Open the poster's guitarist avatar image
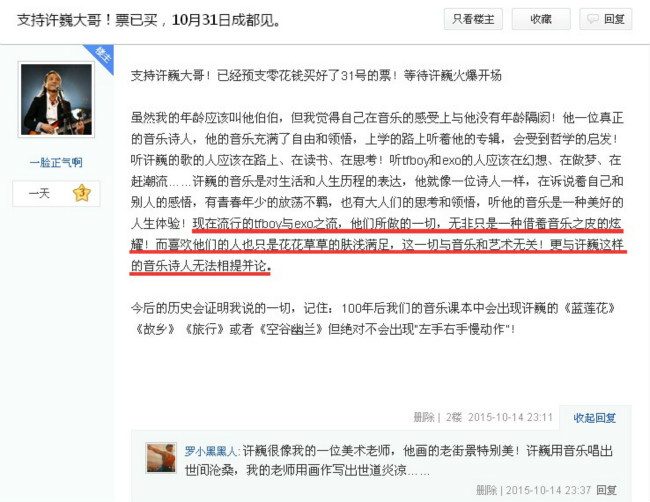650x502 pixels. [56, 99]
